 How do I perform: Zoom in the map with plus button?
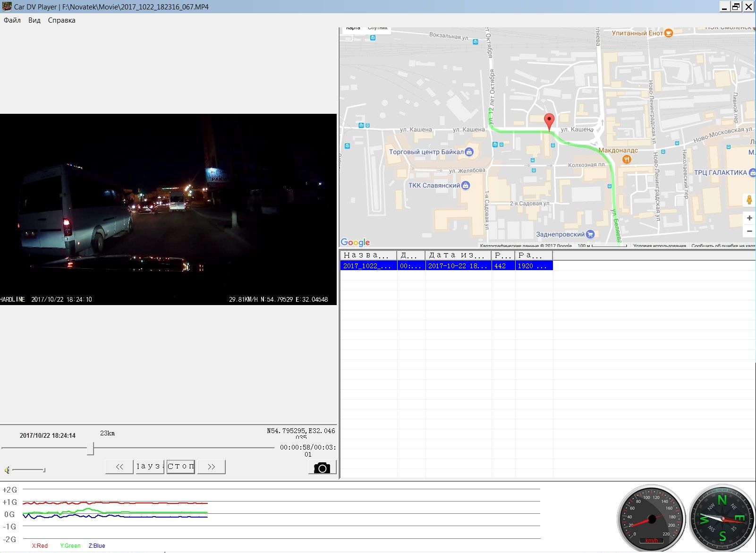click(749, 218)
